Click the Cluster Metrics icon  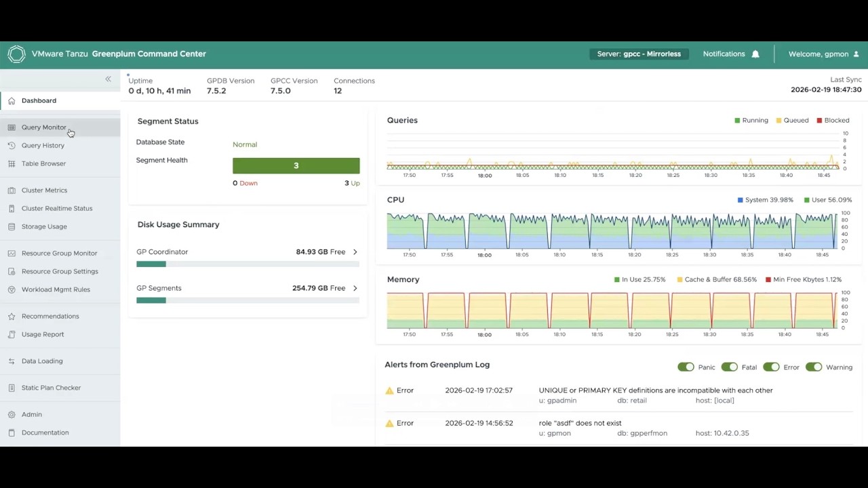(x=12, y=190)
